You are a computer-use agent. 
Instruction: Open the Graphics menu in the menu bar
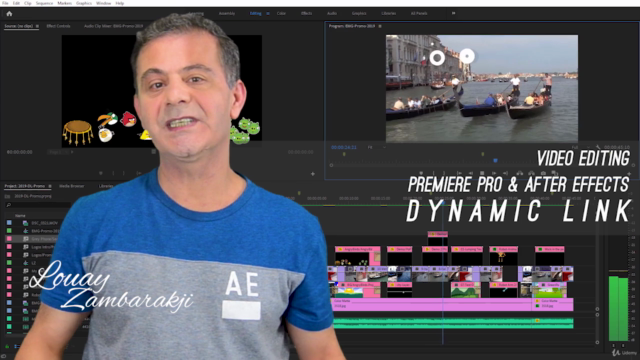(84, 3)
